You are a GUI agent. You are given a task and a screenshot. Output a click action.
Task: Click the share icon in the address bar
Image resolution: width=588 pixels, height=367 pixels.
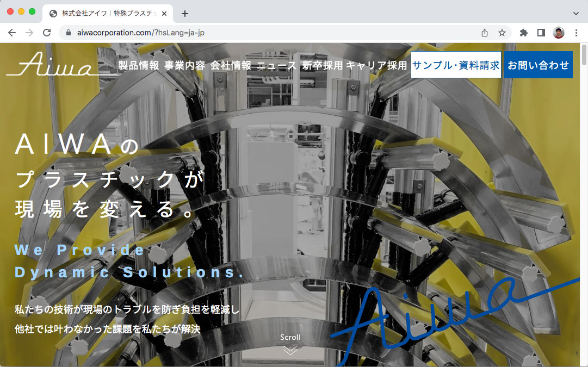click(x=484, y=32)
